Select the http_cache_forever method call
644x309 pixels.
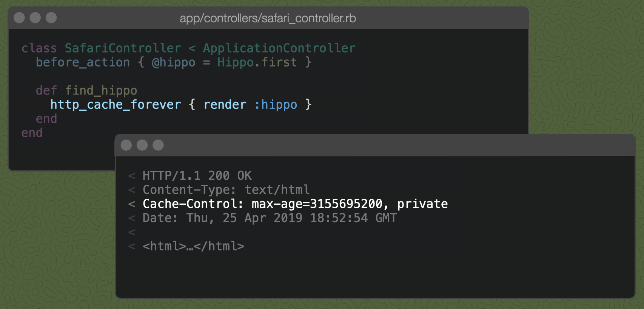[x=116, y=105]
